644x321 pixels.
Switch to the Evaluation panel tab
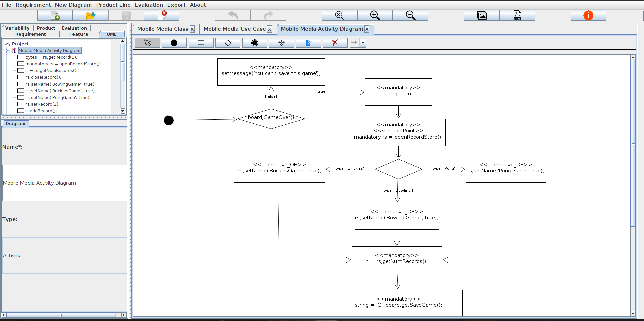[74, 28]
